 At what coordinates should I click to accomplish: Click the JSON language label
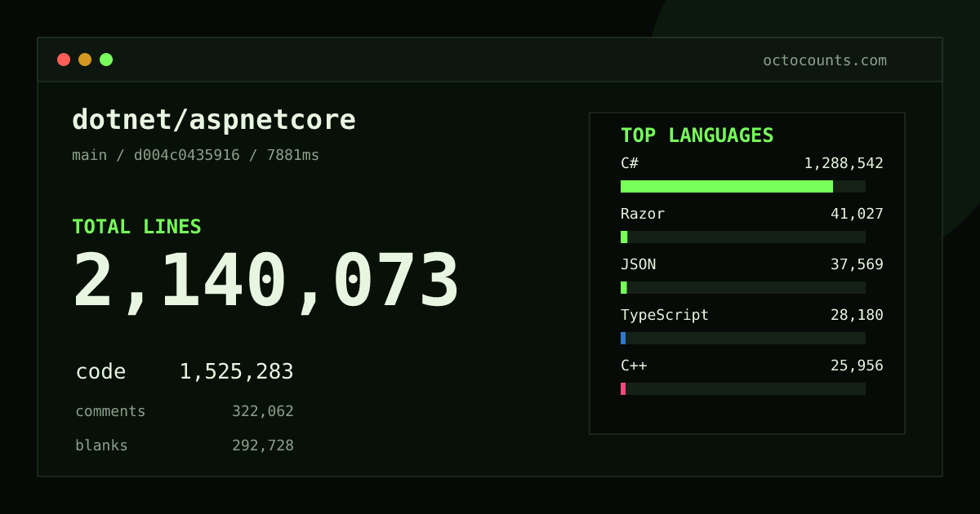pos(638,264)
